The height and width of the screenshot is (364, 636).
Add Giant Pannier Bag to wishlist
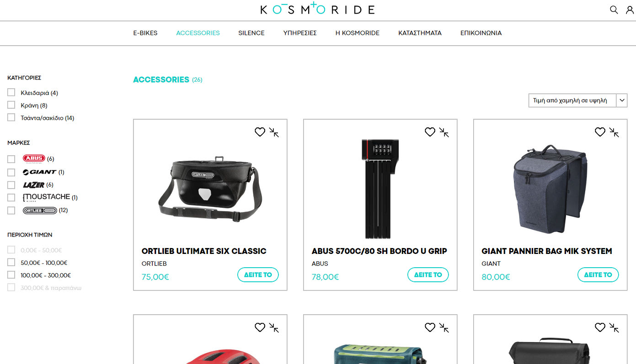(600, 132)
